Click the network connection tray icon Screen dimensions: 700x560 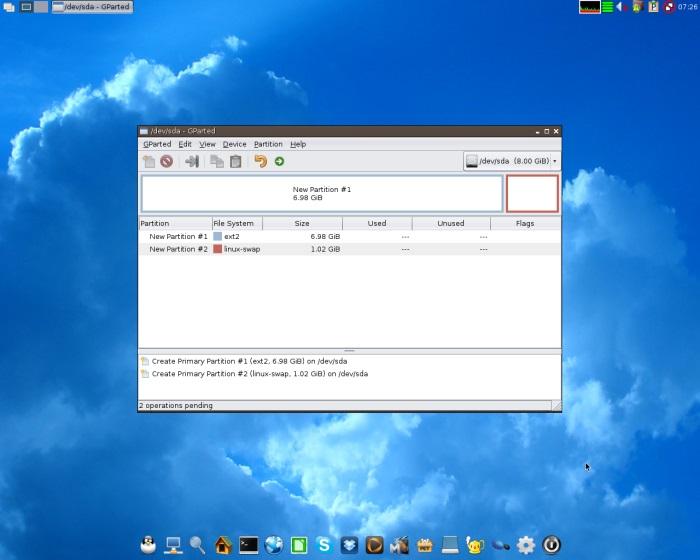(x=669, y=7)
